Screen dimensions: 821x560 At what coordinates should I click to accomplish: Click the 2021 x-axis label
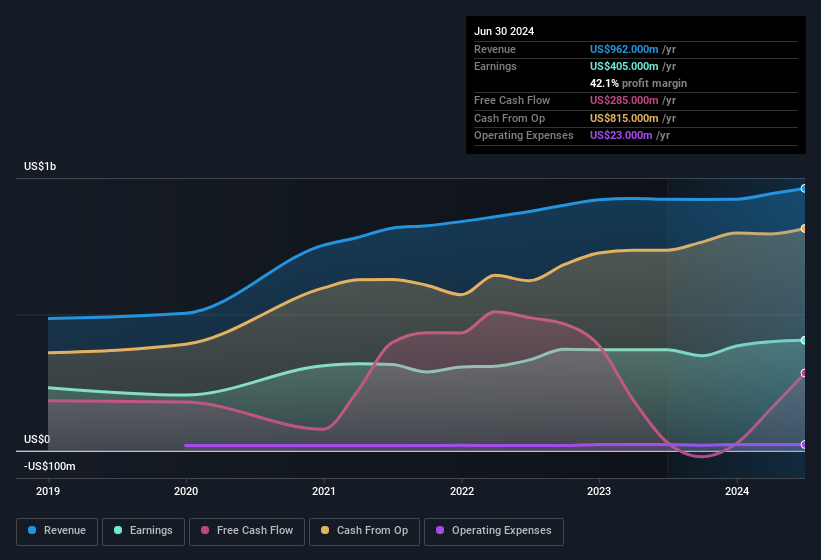coord(324,491)
